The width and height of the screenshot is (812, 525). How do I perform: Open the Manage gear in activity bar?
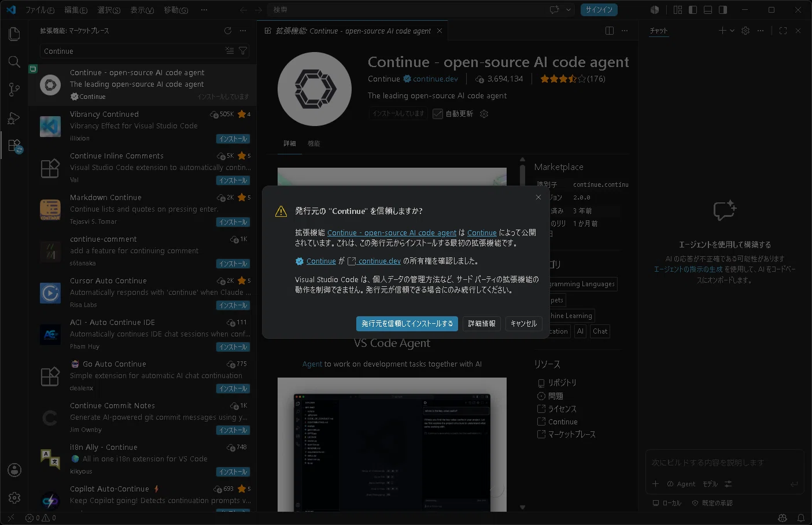[14, 498]
